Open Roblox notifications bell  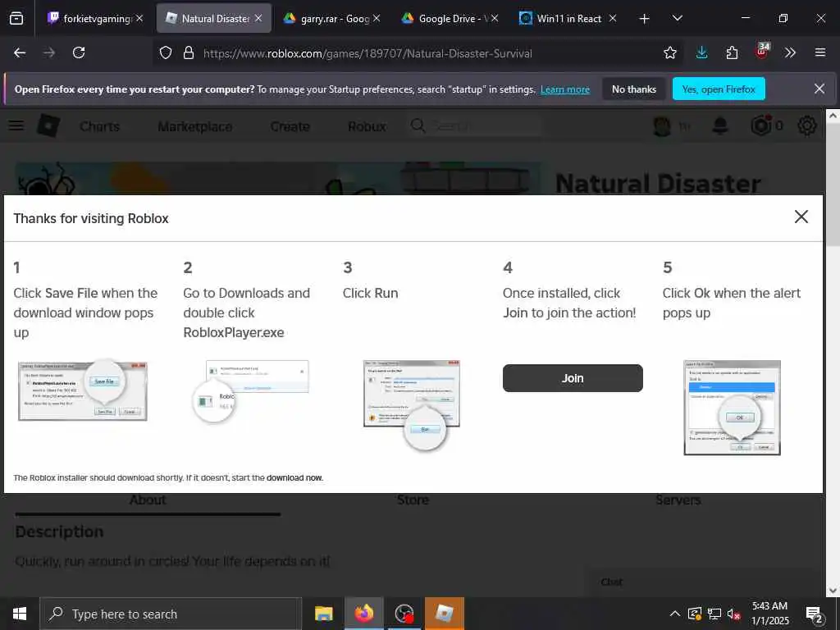(720, 126)
